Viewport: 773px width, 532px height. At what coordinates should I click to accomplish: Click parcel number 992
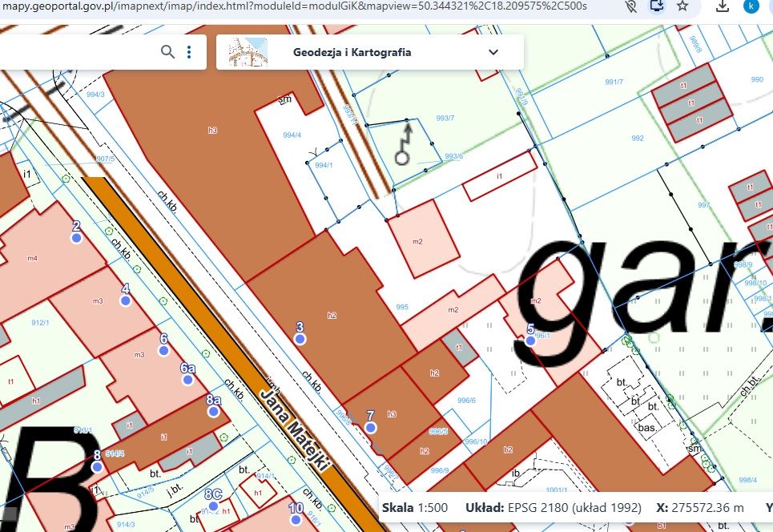click(x=638, y=138)
